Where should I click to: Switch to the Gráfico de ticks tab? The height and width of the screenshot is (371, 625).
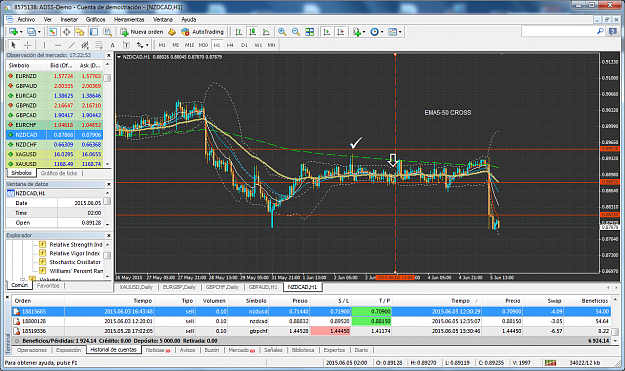pos(59,173)
